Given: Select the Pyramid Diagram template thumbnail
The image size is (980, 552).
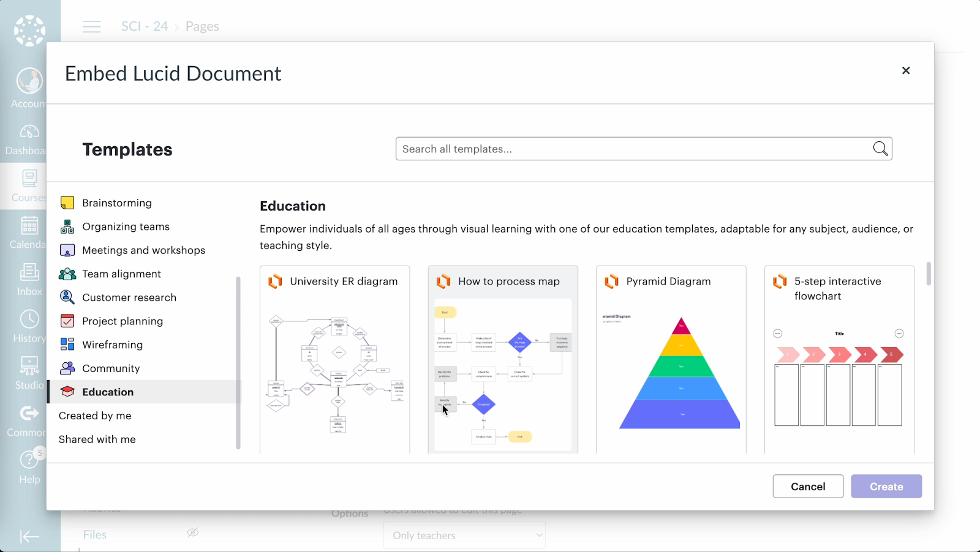Looking at the screenshot, I should tap(671, 375).
